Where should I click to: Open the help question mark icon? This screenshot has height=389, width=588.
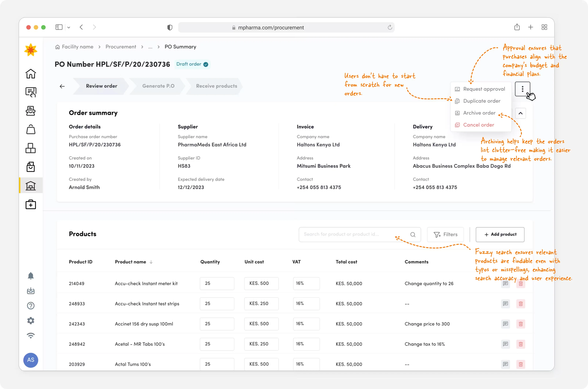tap(31, 306)
